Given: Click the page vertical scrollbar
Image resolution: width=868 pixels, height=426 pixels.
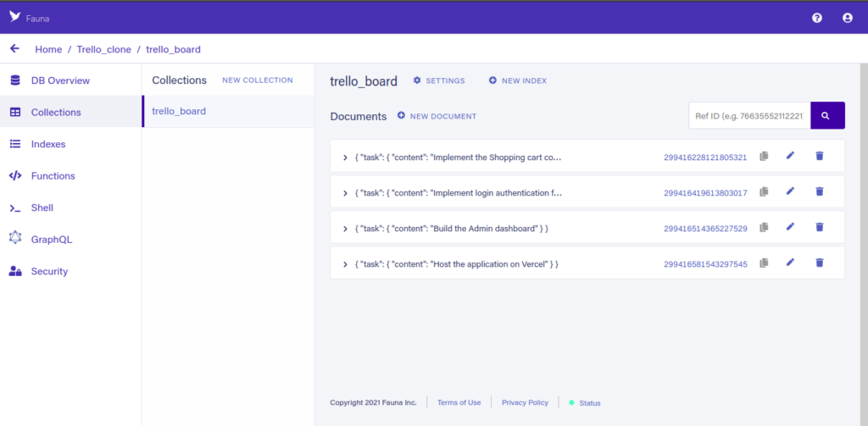Looking at the screenshot, I should [864, 243].
